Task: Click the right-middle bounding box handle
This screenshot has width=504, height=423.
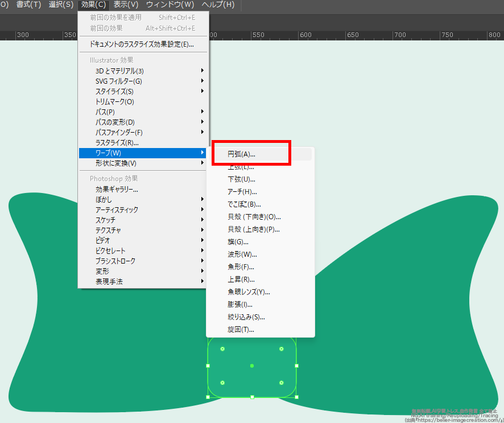Action: pos(296,365)
